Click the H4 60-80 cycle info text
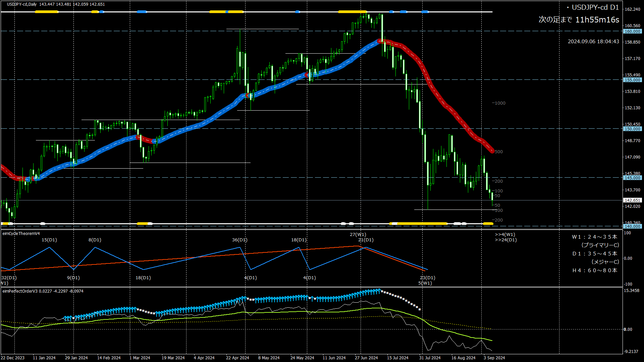Screen dimensions: 644x362 594,270
